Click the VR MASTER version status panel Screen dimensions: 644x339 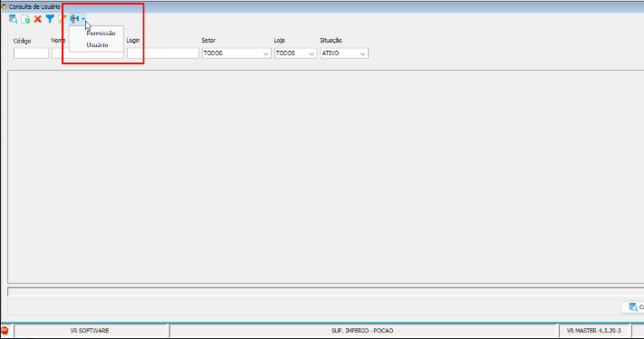click(594, 330)
